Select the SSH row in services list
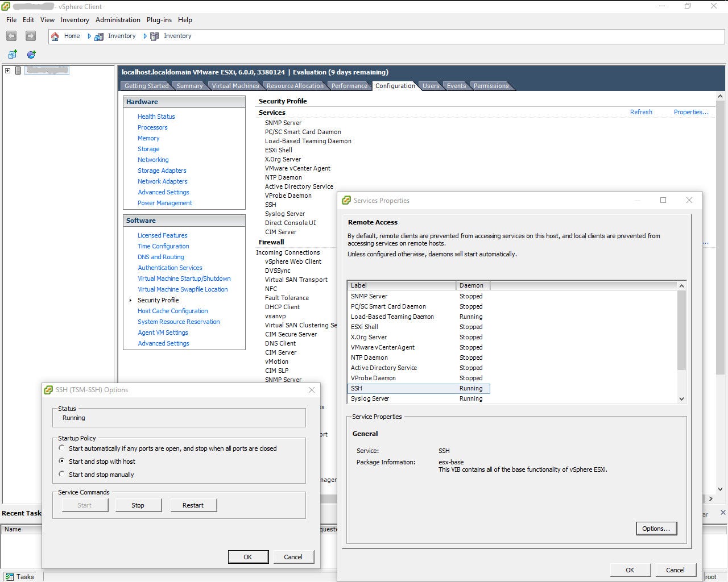Screen dimensions: 728x582 click(x=419, y=388)
